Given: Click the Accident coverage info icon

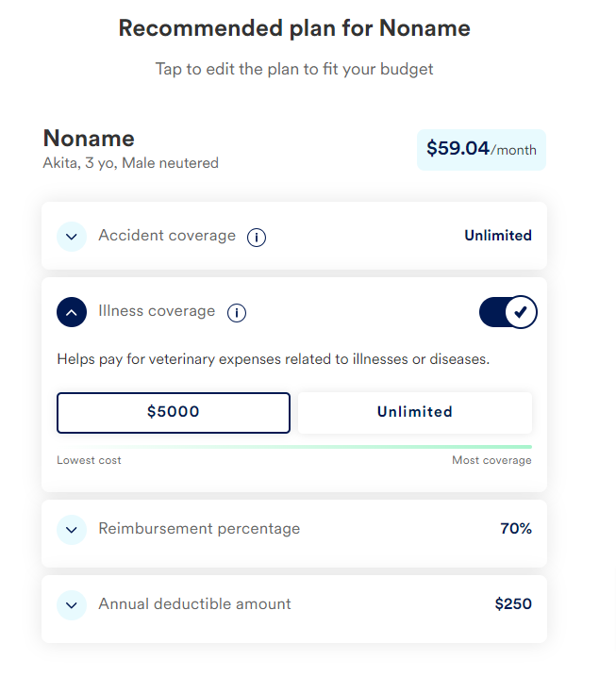Looking at the screenshot, I should point(257,238).
